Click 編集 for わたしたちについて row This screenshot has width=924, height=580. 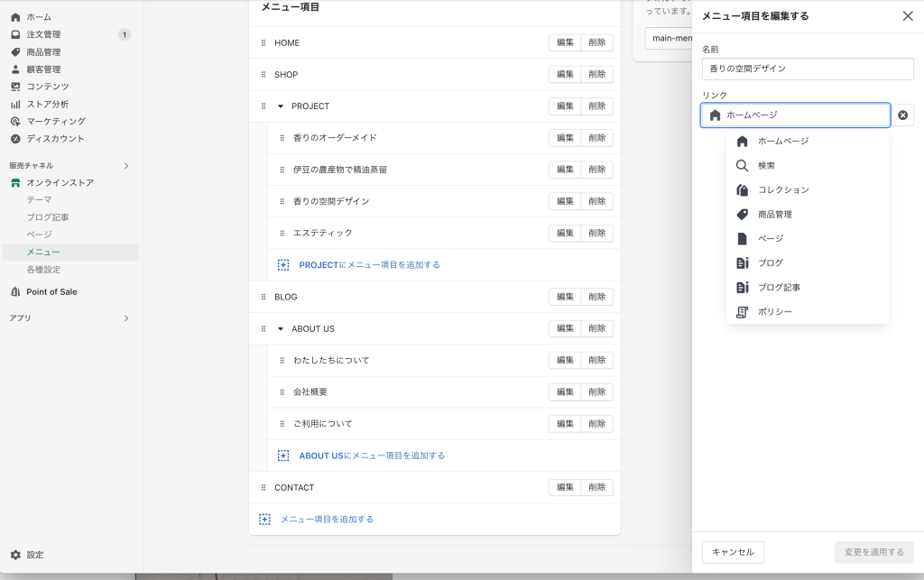[565, 361]
